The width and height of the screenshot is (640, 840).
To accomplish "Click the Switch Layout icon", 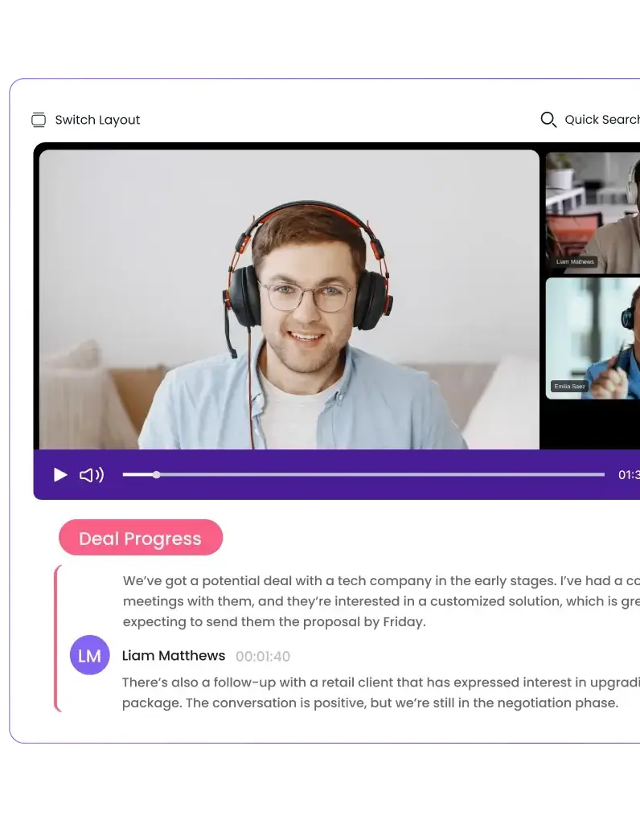I will tap(39, 120).
